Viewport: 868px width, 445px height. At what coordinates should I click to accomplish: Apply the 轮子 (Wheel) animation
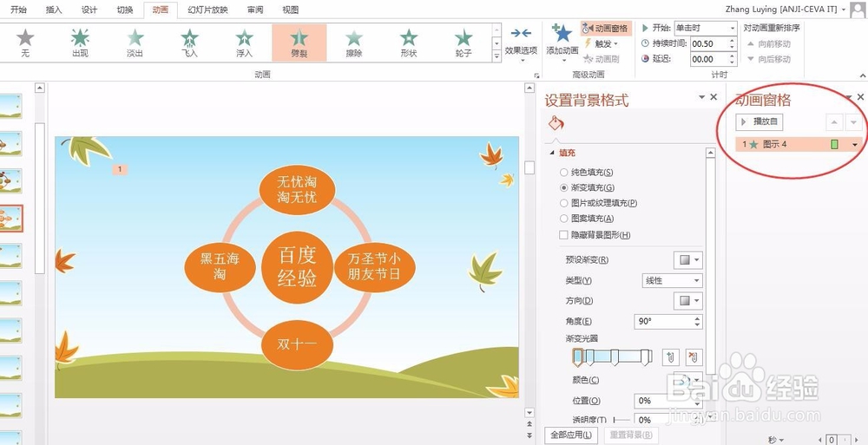(x=464, y=43)
